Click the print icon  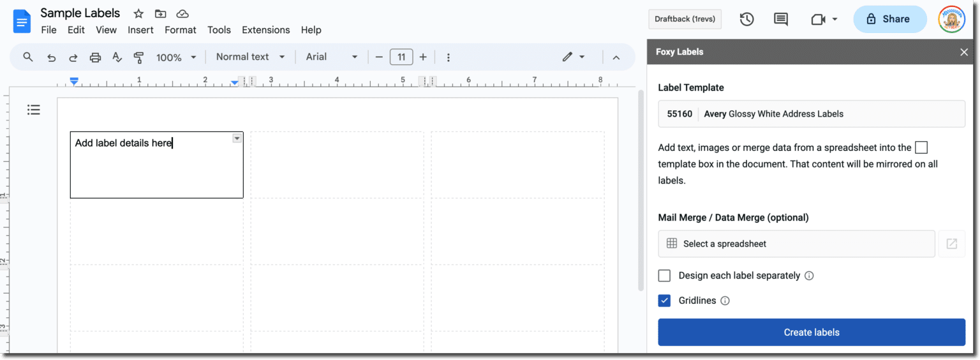pos(95,57)
